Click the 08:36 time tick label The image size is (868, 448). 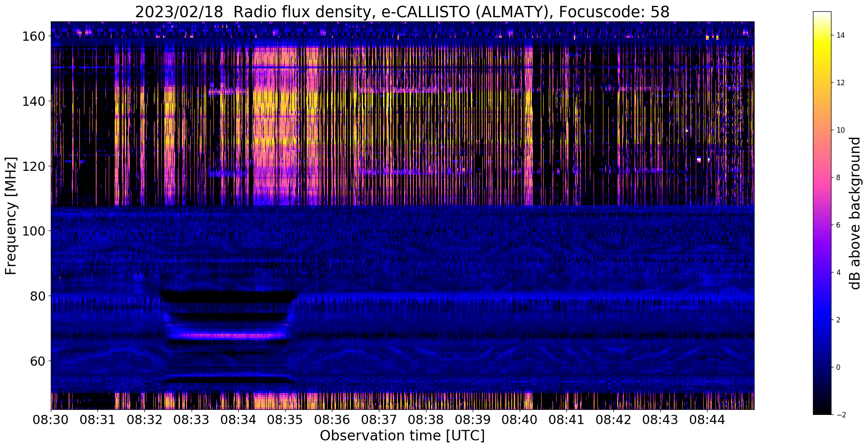[332, 419]
